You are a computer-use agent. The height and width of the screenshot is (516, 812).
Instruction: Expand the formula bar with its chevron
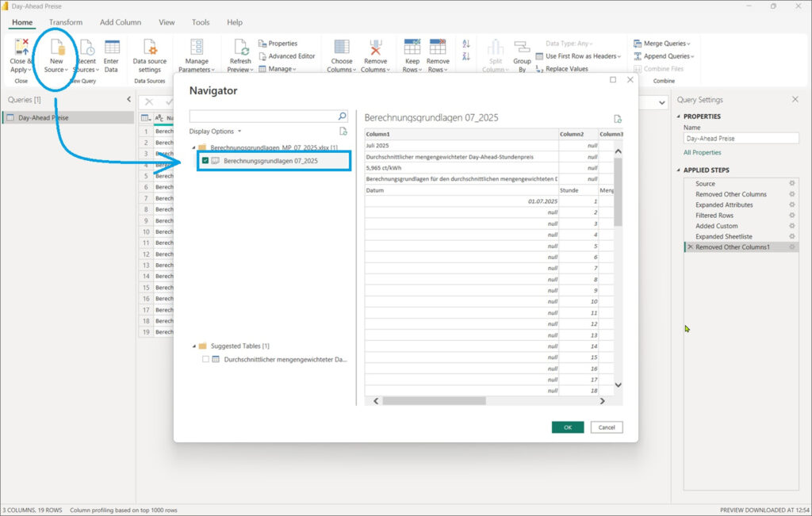662,102
